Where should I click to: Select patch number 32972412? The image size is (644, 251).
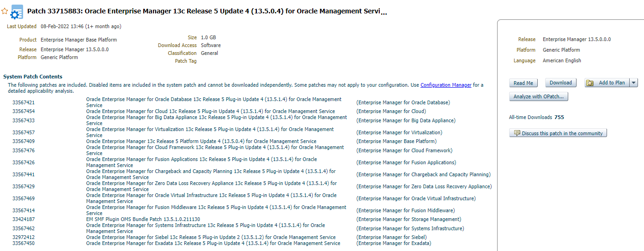(24, 238)
